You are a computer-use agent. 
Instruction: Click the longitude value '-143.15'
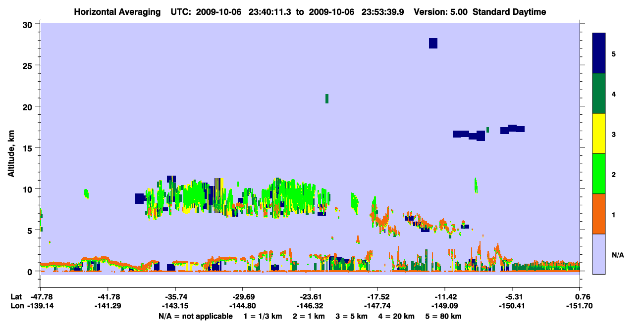(x=175, y=306)
